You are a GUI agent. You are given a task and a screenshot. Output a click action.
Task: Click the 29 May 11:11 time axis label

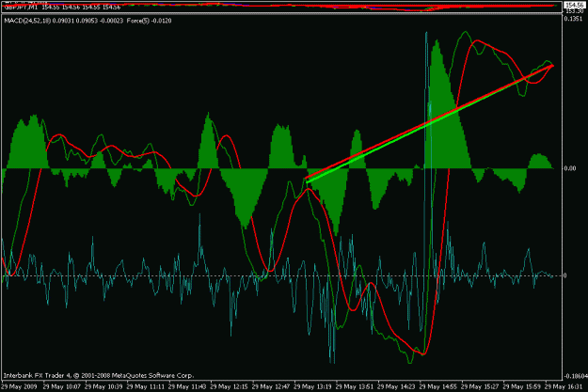pyautogui.click(x=146, y=386)
